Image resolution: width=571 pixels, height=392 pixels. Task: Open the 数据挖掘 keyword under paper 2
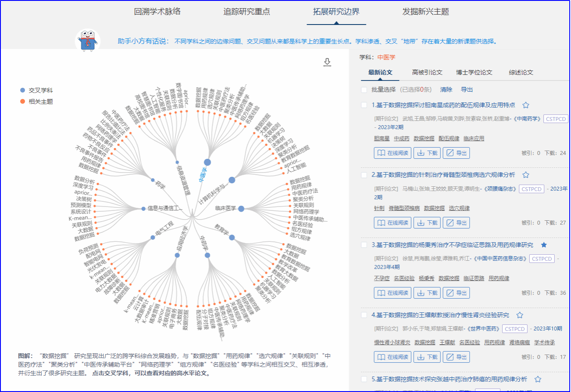(x=434, y=208)
